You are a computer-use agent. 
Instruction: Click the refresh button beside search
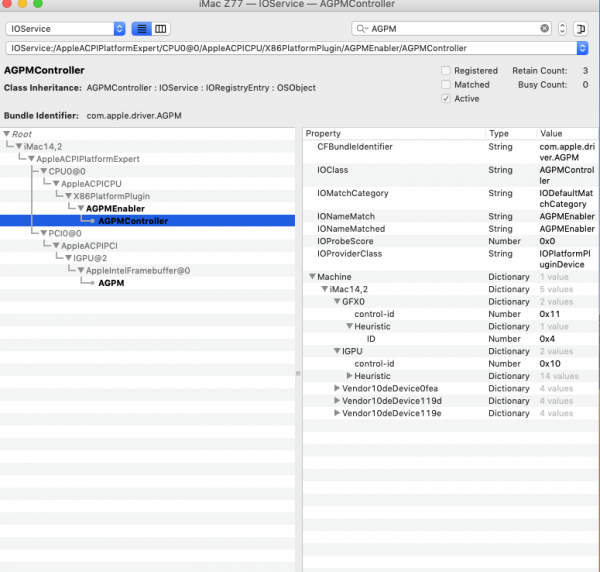pyautogui.click(x=566, y=29)
